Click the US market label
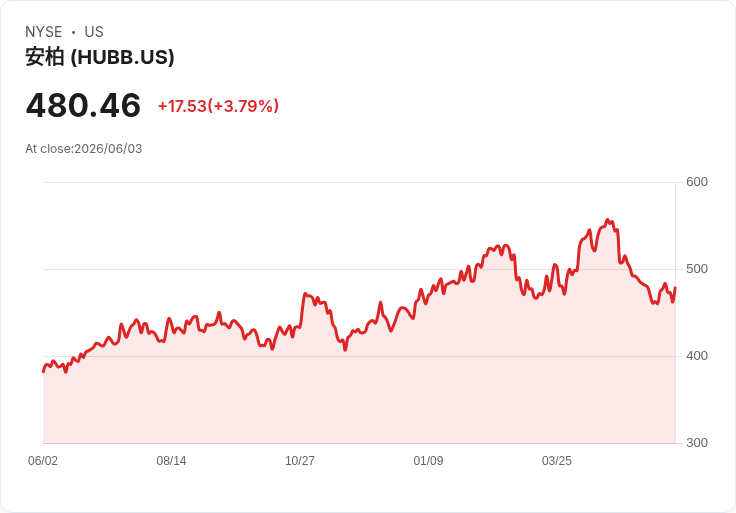Viewport: 736px width, 513px height. coord(94,32)
